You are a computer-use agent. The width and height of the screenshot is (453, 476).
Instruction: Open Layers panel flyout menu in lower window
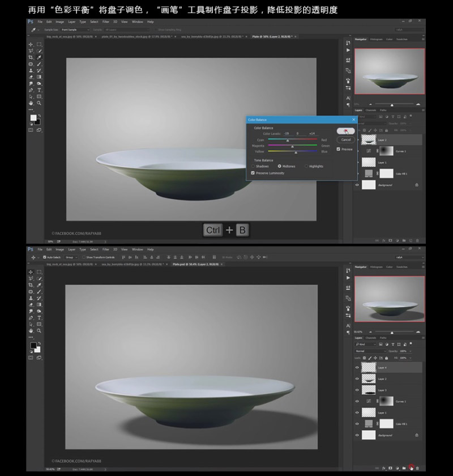point(423,338)
